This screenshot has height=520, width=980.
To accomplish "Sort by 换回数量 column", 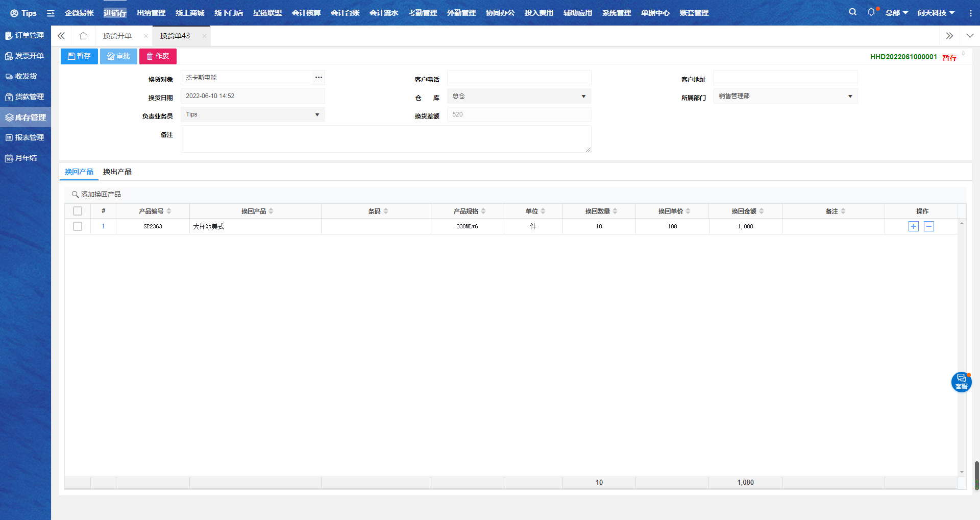I will pos(615,211).
